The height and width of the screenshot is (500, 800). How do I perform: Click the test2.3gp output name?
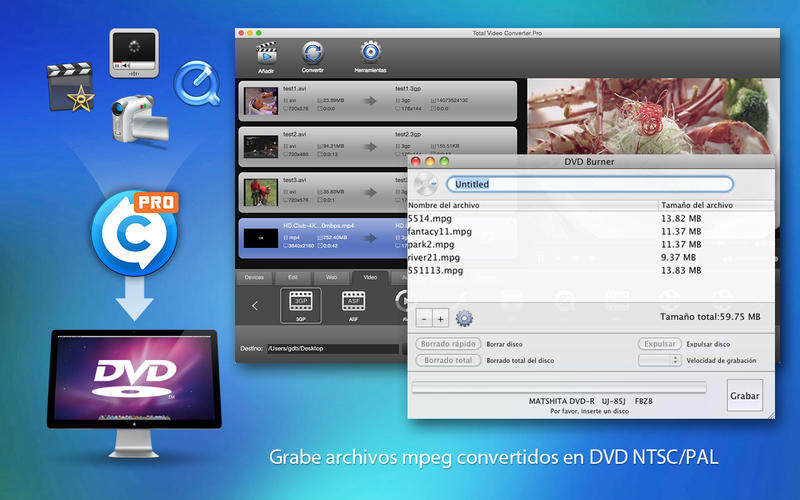(408, 135)
